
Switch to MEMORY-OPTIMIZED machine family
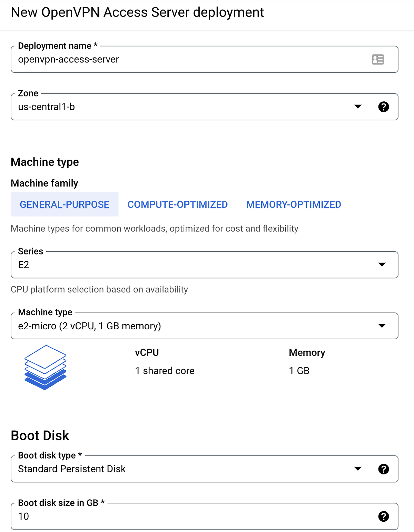click(x=294, y=204)
